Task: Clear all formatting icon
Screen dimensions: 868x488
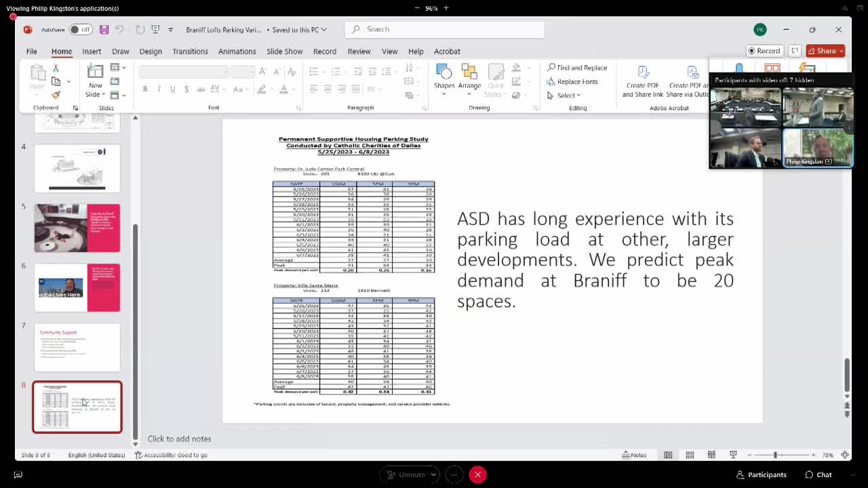Action: (x=292, y=71)
